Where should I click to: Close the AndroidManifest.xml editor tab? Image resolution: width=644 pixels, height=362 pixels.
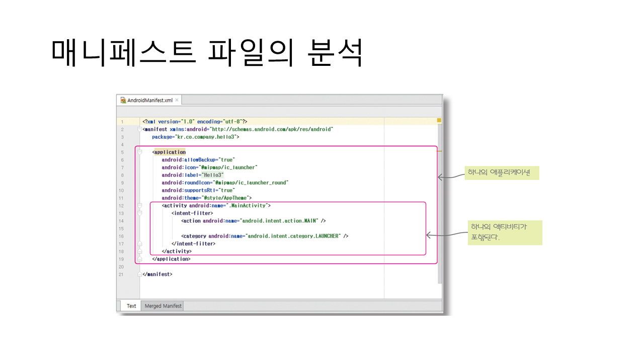pyautogui.click(x=177, y=100)
